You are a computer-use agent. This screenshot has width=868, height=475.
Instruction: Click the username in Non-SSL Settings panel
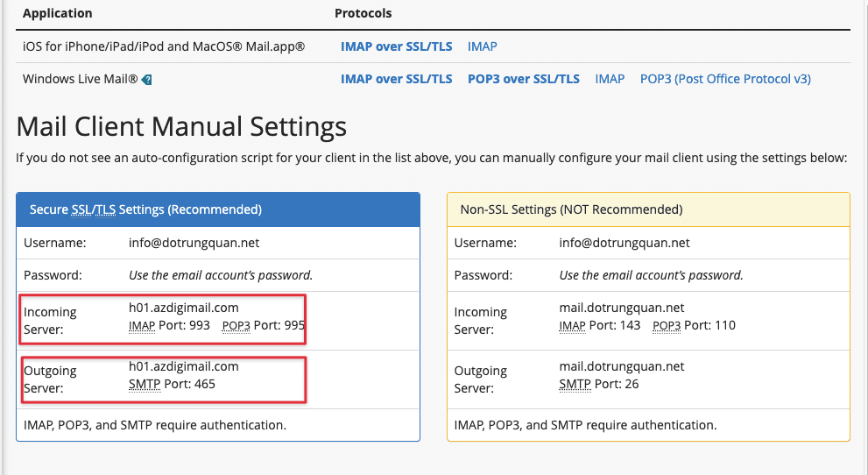click(624, 243)
